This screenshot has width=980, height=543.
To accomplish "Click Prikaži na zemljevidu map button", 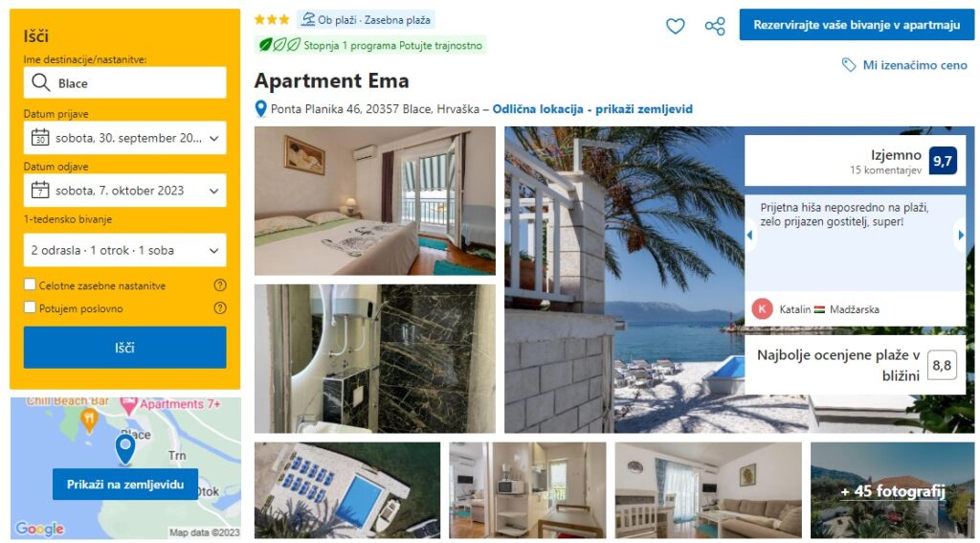I will point(125,485).
